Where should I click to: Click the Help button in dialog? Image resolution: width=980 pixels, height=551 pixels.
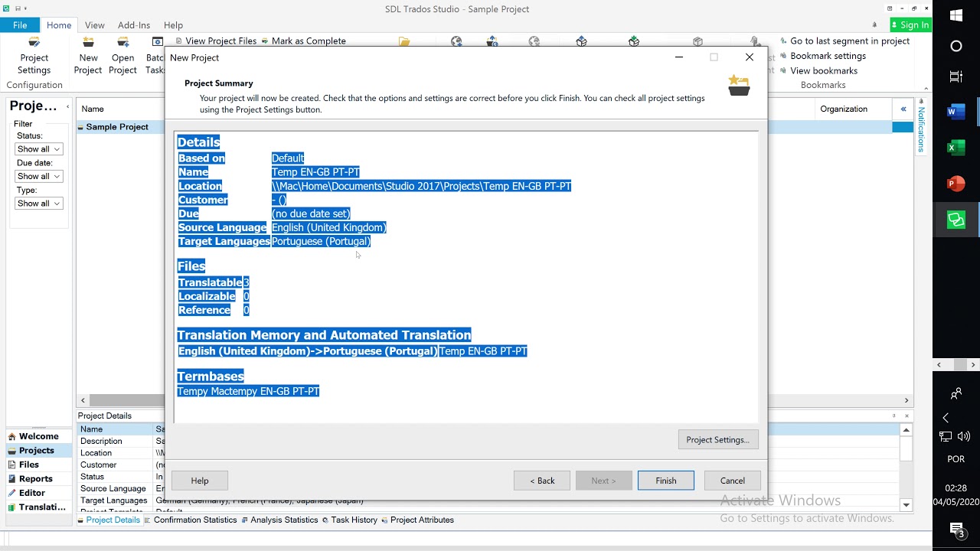click(200, 481)
